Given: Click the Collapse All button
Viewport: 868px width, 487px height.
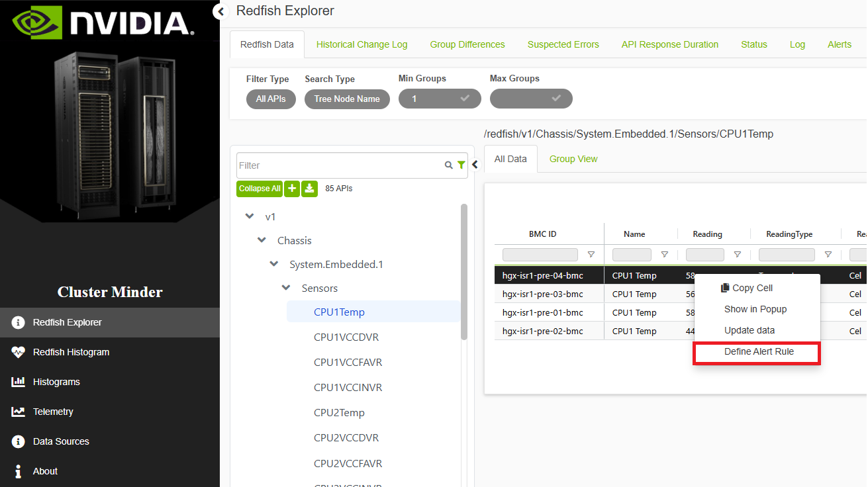Looking at the screenshot, I should (x=260, y=189).
